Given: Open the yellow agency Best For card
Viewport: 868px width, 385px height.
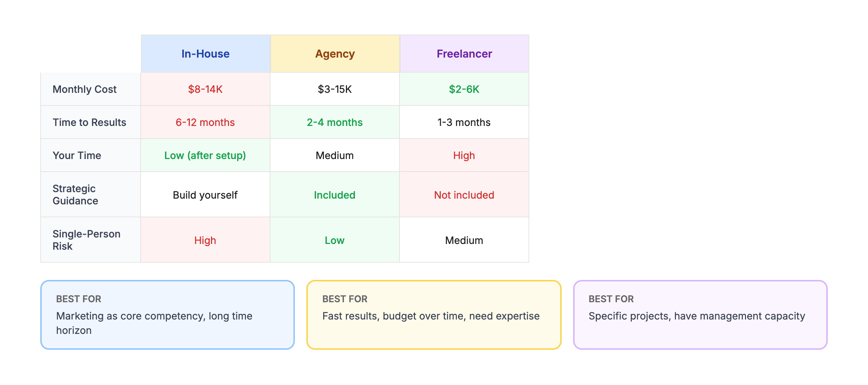Looking at the screenshot, I should tap(434, 315).
